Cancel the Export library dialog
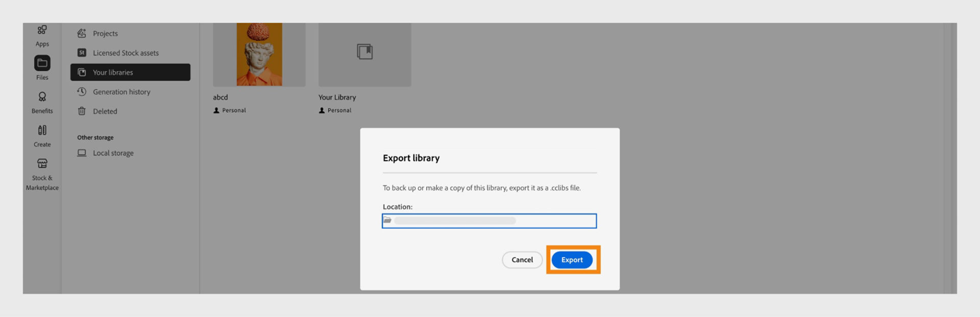This screenshot has width=980, height=317. [x=522, y=260]
